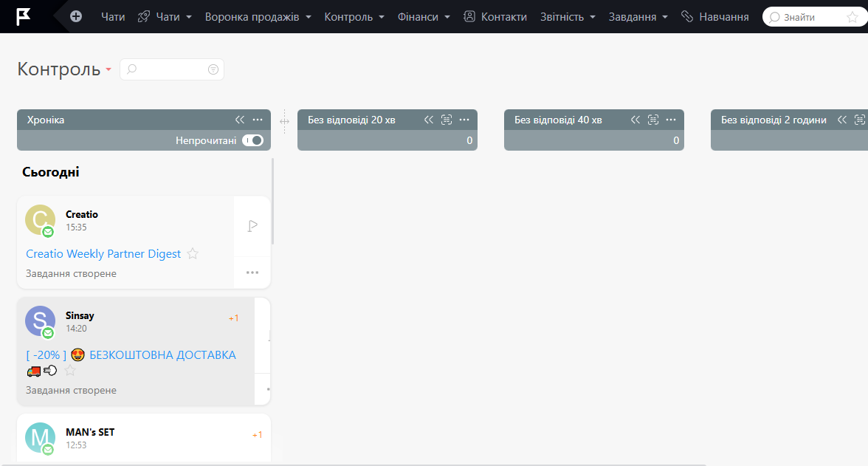Viewport: 868px width, 466px height.
Task: Click the flag logo in top-left corner
Action: (x=23, y=17)
